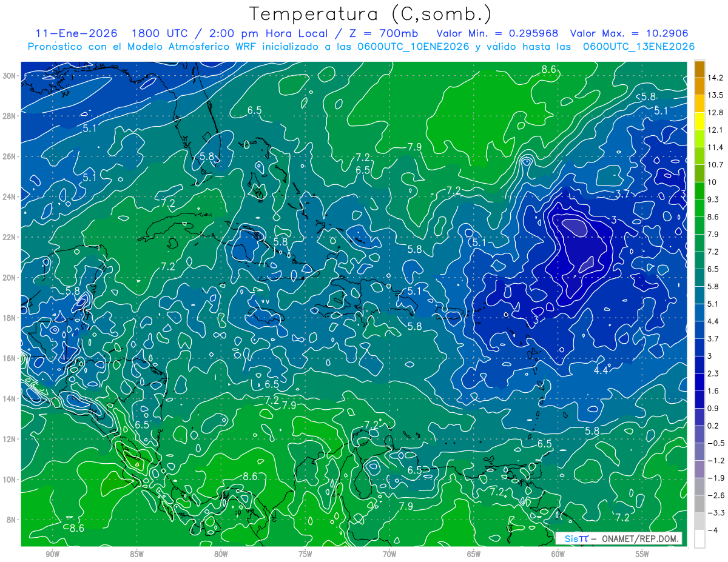Click the colorbar label "2.3"
This screenshot has width=728, height=562.
pos(713,373)
